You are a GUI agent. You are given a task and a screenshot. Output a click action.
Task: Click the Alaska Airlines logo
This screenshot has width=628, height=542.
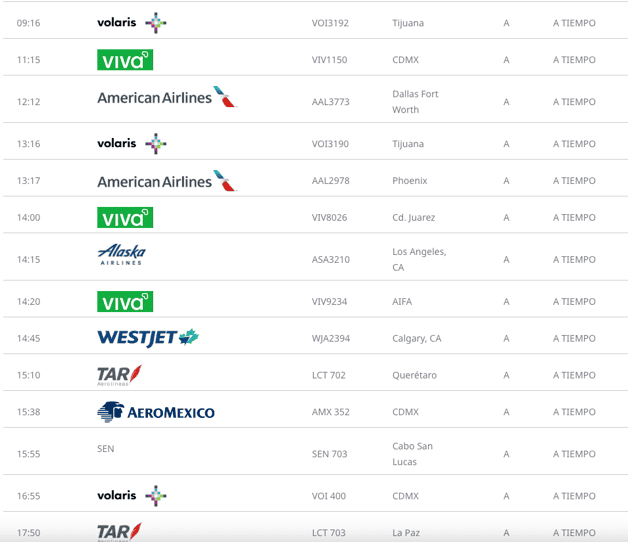(x=121, y=254)
